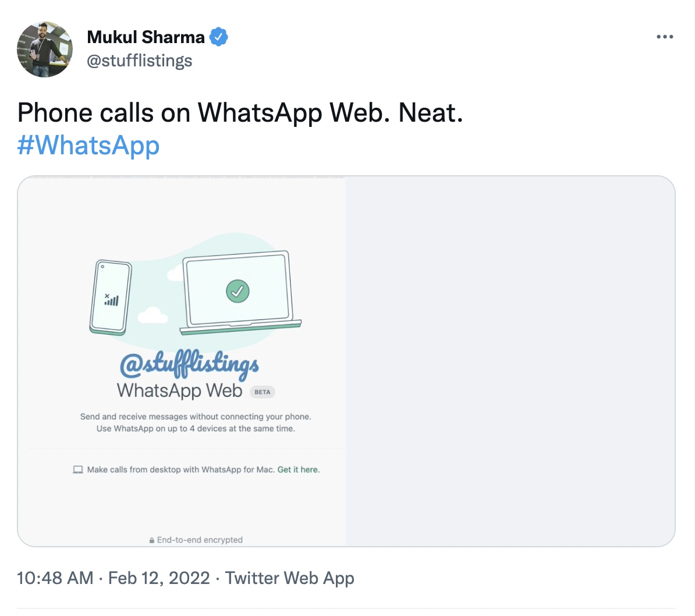Open the tweet's three-dot more menu

664,37
